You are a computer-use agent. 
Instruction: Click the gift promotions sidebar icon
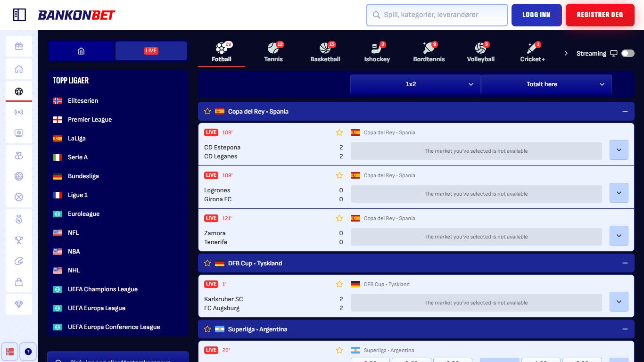click(x=19, y=46)
